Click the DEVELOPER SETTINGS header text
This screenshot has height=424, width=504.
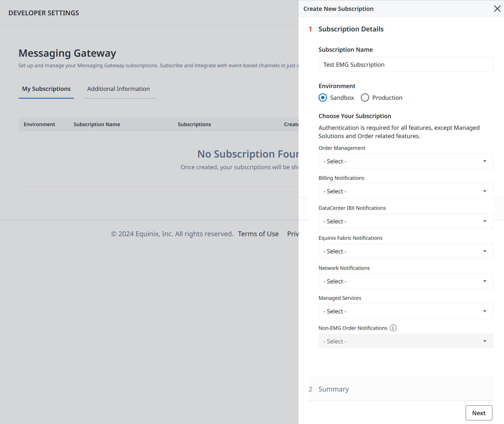coord(44,13)
